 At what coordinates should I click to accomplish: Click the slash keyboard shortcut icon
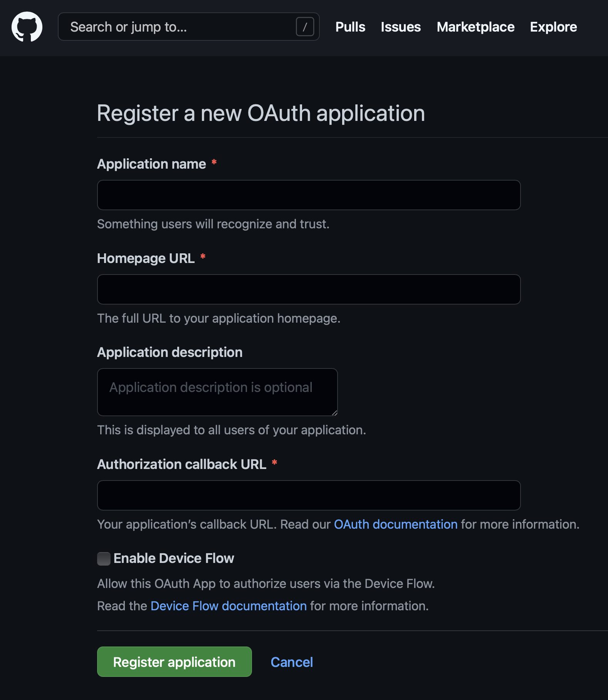(306, 27)
